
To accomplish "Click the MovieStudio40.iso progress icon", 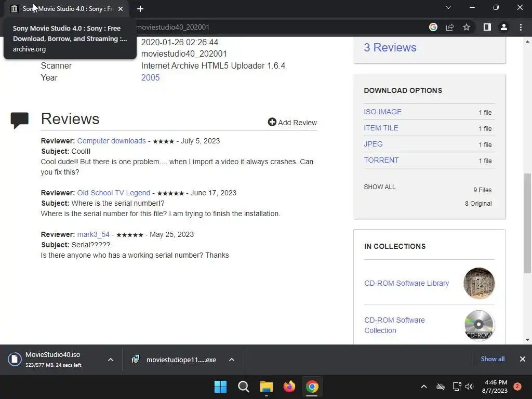I will [15, 360].
